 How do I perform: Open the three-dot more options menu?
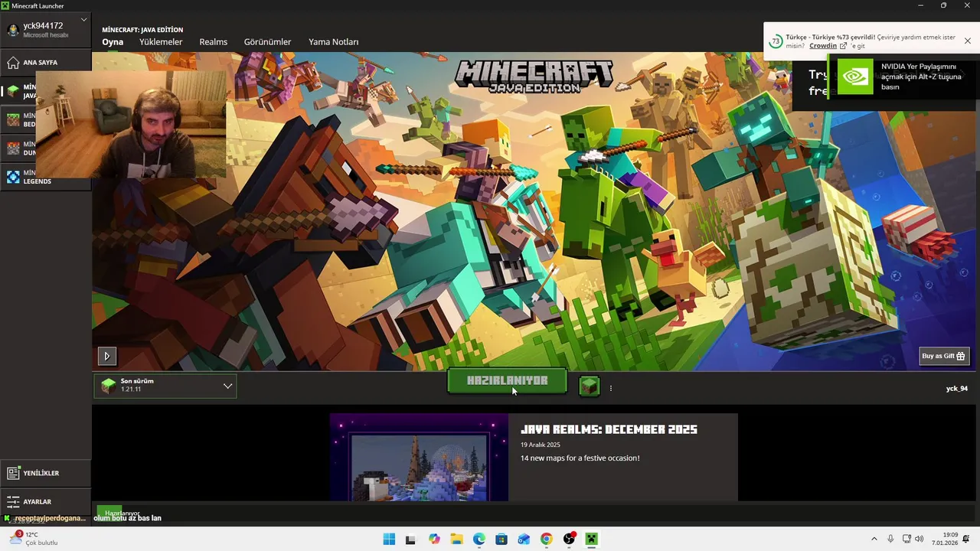coord(610,388)
